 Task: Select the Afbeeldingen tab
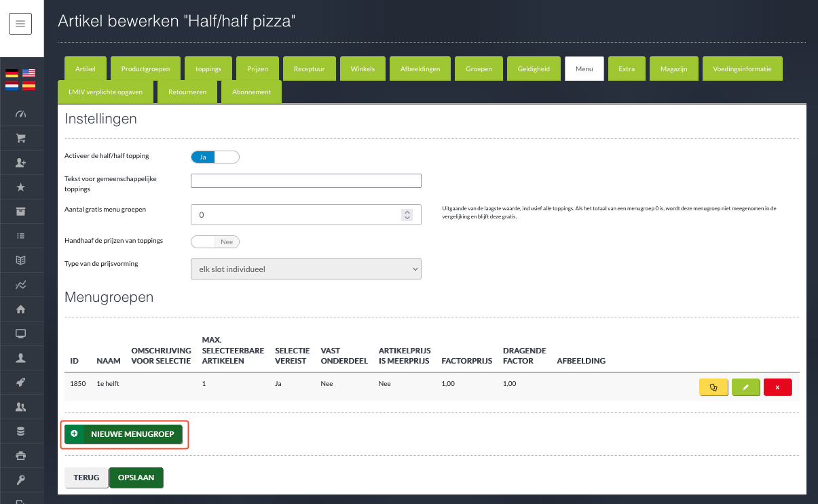point(420,69)
